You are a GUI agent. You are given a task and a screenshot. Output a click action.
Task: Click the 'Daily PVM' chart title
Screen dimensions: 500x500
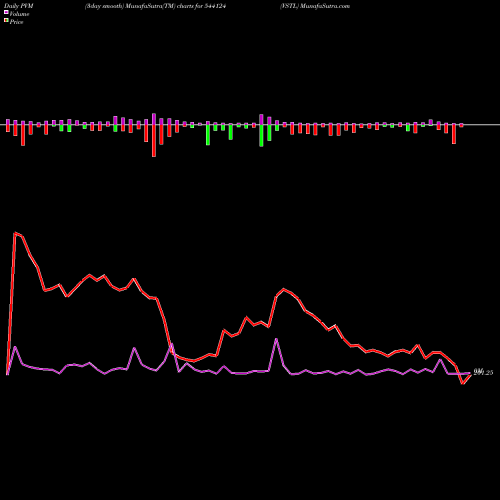pyautogui.click(x=19, y=6)
